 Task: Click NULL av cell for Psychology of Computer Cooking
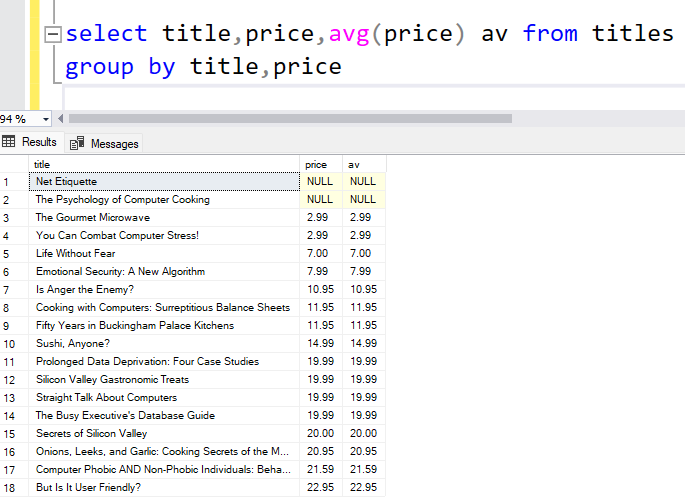(x=364, y=200)
